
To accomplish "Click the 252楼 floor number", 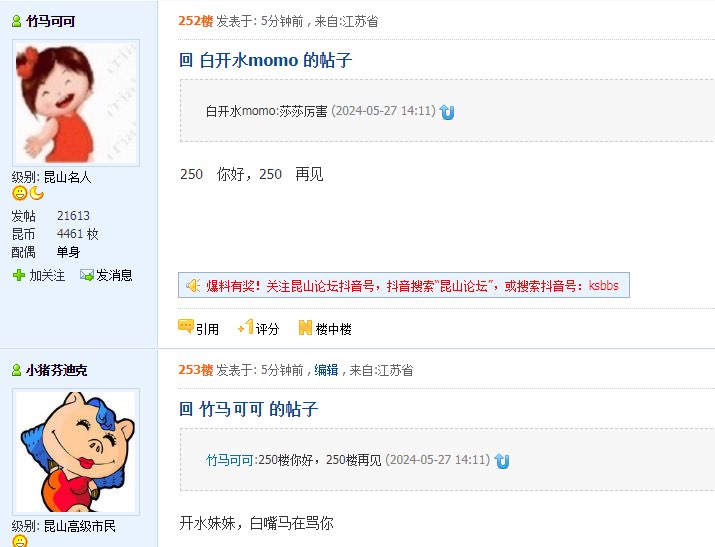I will tap(196, 21).
